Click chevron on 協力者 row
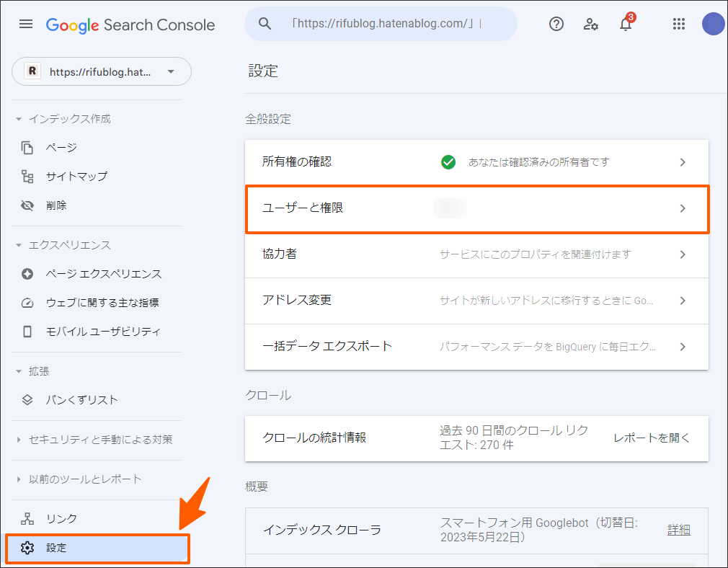 [x=683, y=254]
